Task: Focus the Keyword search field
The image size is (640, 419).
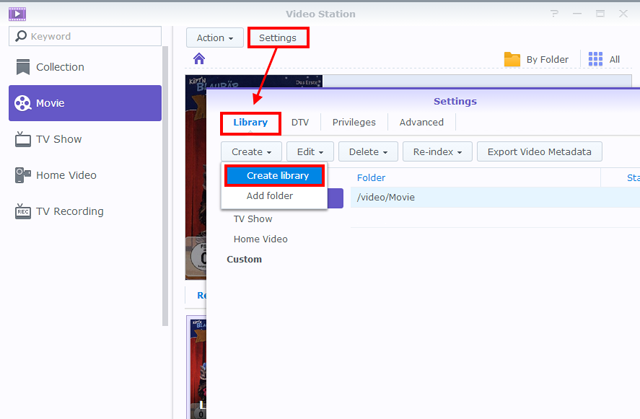Action: [85, 36]
